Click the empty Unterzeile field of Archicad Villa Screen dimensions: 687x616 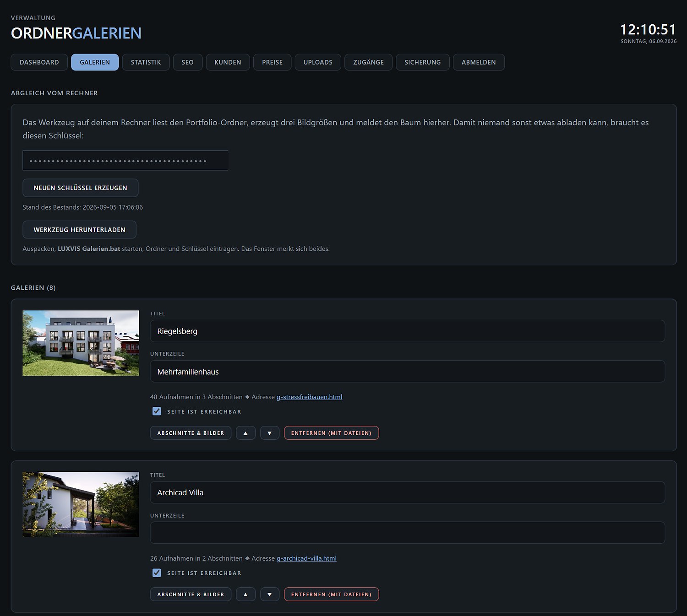pyautogui.click(x=408, y=533)
